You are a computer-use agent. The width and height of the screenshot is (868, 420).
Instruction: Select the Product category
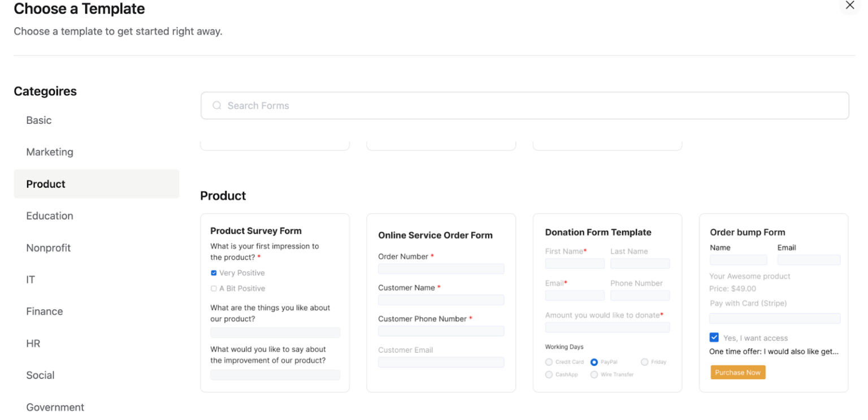point(96,184)
